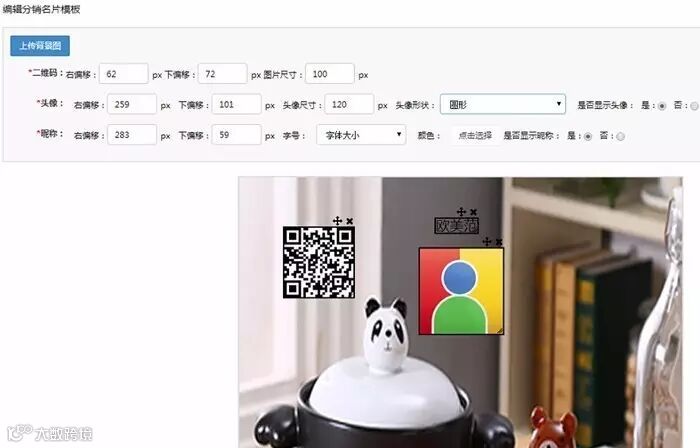Edit the avatar down offset field
The height and width of the screenshot is (448, 700).
(237, 104)
